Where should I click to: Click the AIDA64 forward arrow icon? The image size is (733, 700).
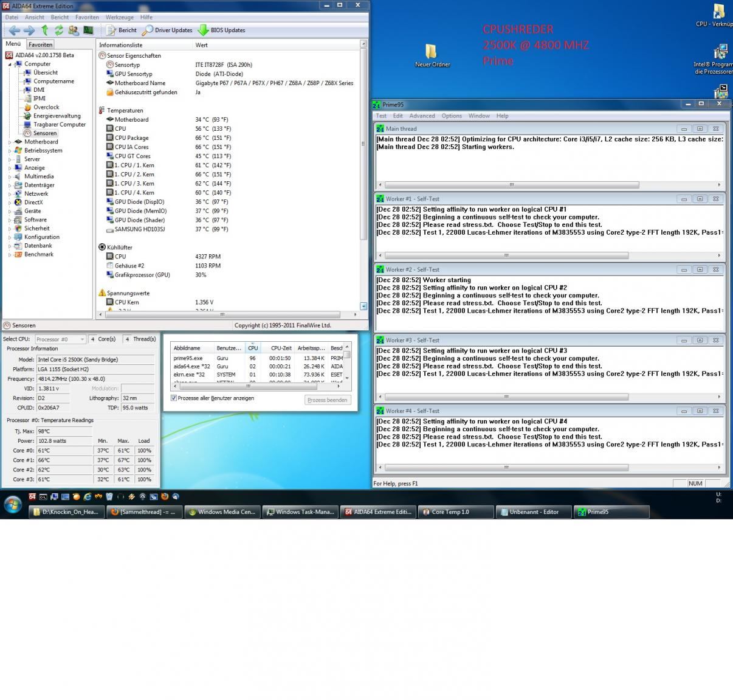pyautogui.click(x=29, y=30)
